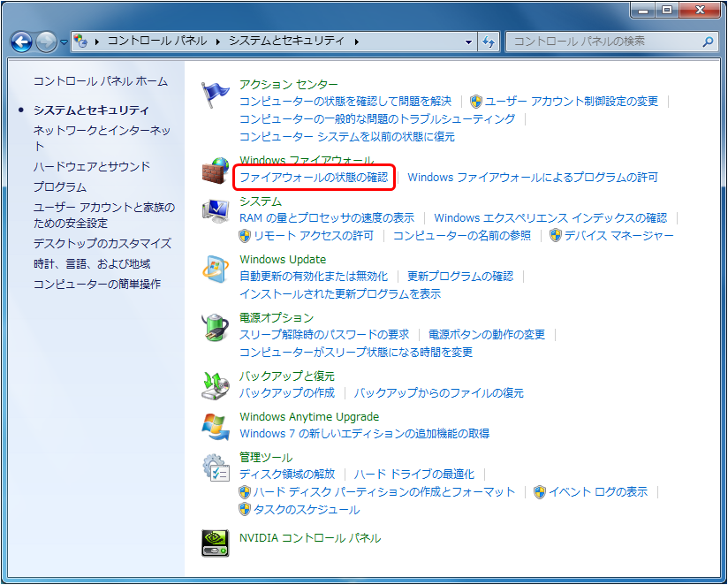The width and height of the screenshot is (728, 585).
Task: Open the NVIDIA control panel icon
Action: coord(215,543)
